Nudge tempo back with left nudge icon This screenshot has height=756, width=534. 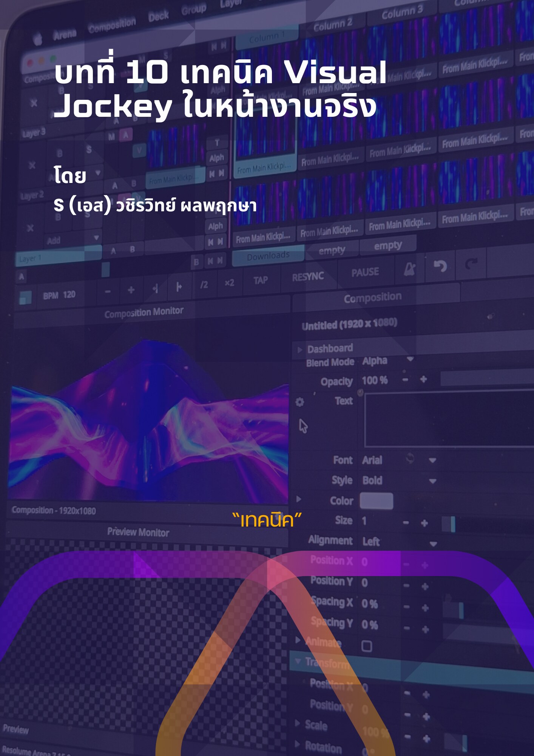click(155, 289)
